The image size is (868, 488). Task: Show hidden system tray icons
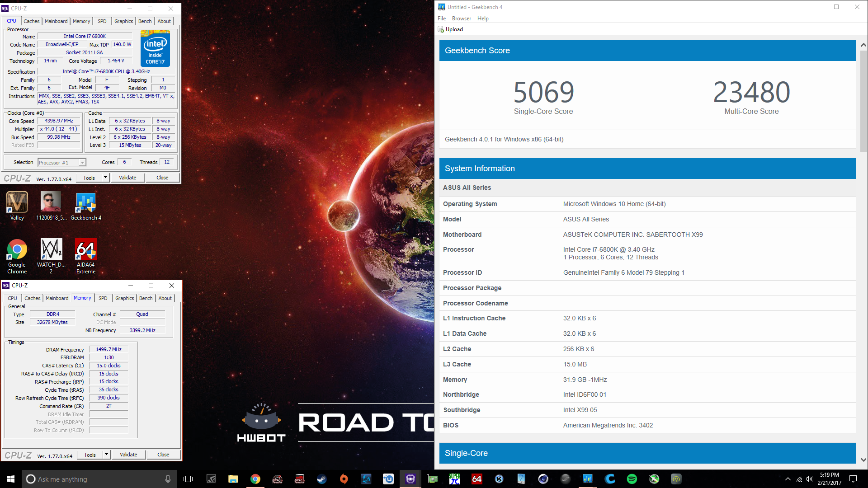coord(788,479)
